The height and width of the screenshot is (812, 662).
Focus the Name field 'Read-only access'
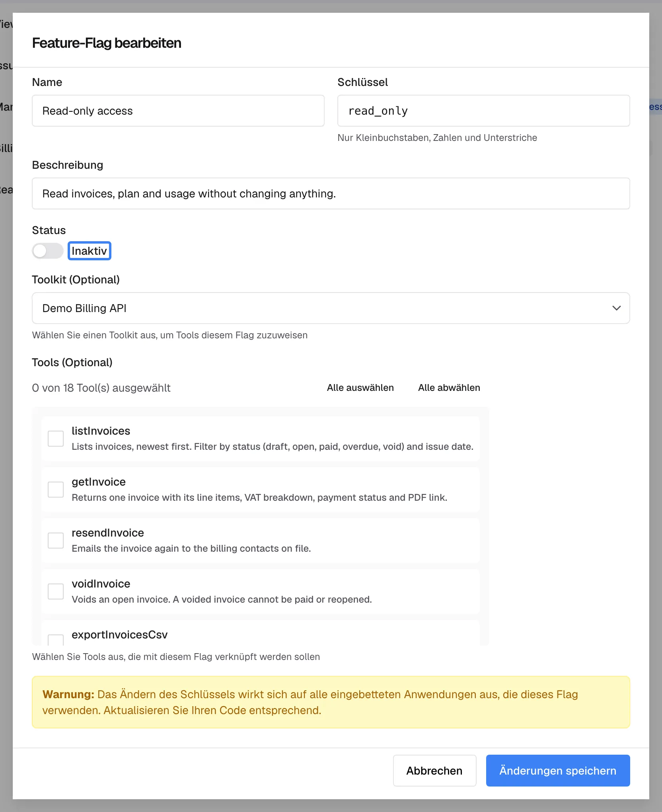click(178, 111)
